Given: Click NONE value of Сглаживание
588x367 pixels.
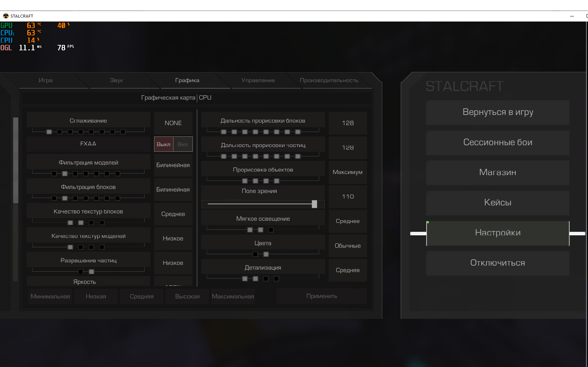Looking at the screenshot, I should [173, 123].
